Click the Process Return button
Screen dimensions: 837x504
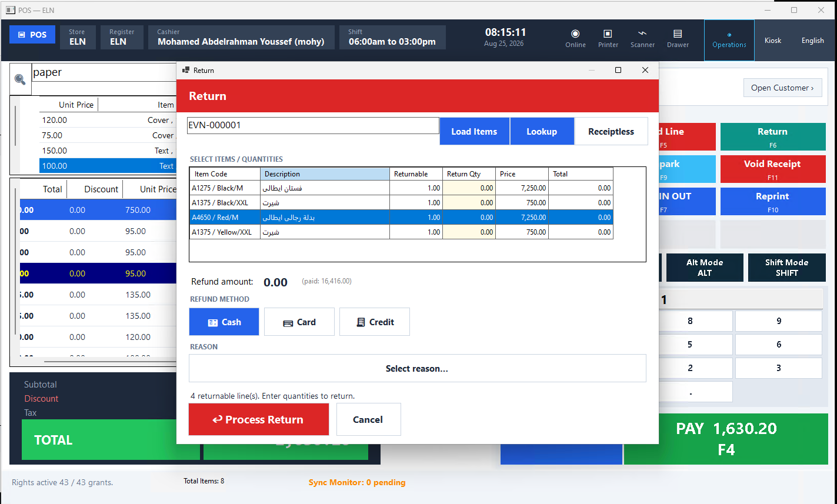(259, 419)
